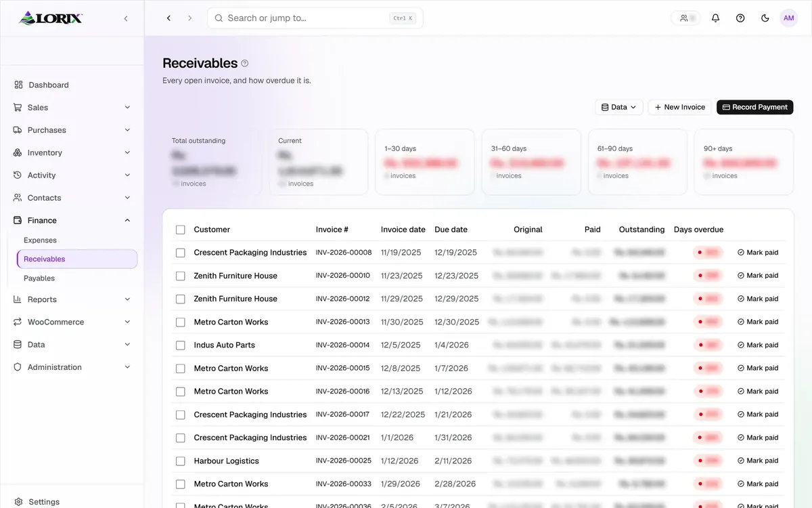
Task: Open Expenses under Finance
Action: point(40,240)
